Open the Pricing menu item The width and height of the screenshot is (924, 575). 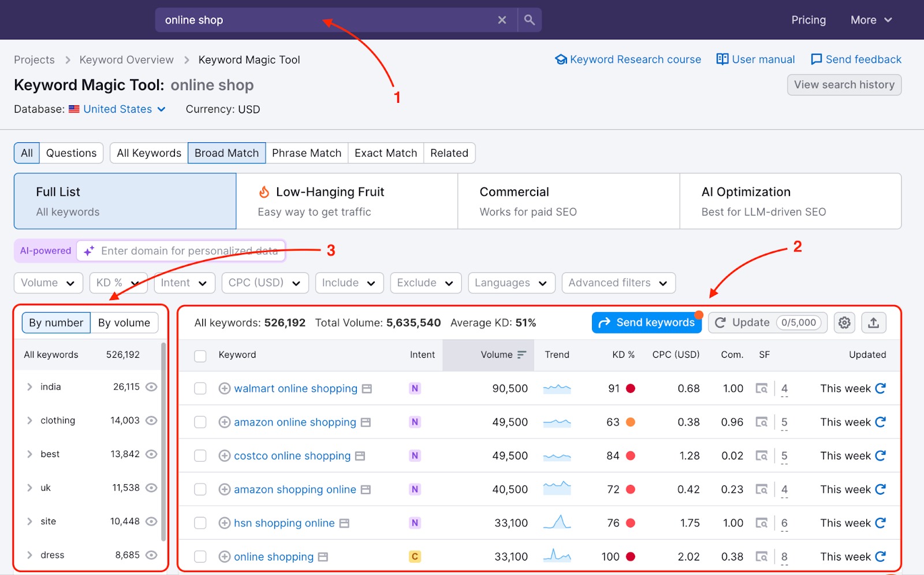click(808, 19)
